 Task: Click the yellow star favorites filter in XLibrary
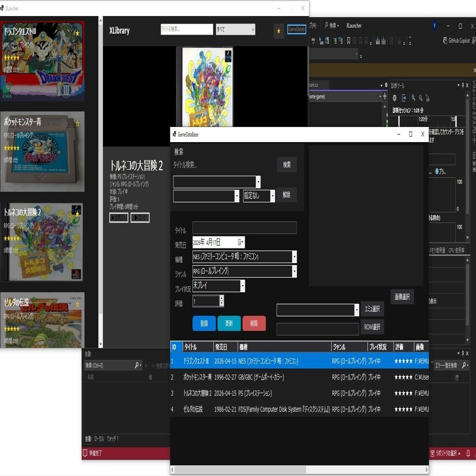(x=279, y=31)
